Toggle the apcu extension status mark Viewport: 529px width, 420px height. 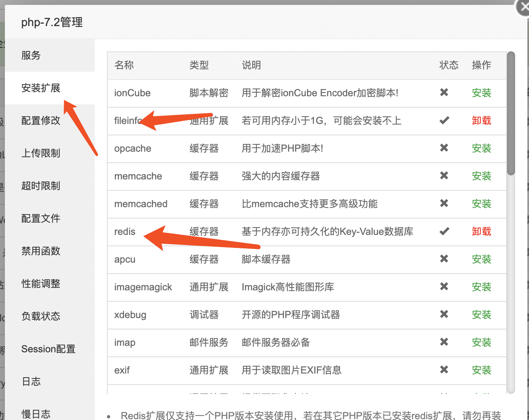pyautogui.click(x=444, y=259)
